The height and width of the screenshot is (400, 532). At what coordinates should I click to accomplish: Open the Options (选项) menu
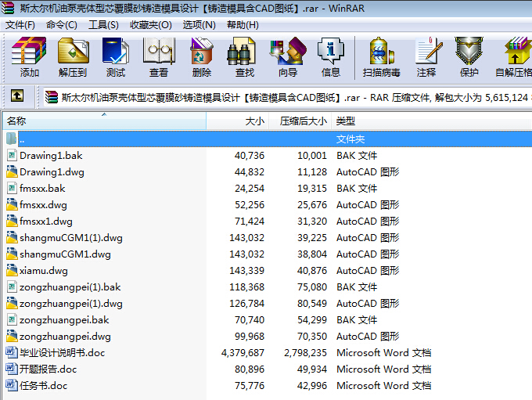[199, 25]
